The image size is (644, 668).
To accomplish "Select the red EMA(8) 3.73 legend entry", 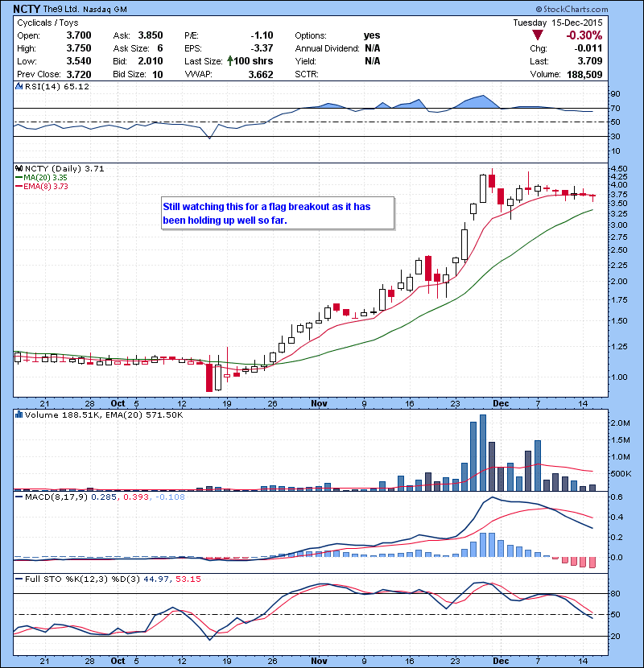I will pos(42,186).
